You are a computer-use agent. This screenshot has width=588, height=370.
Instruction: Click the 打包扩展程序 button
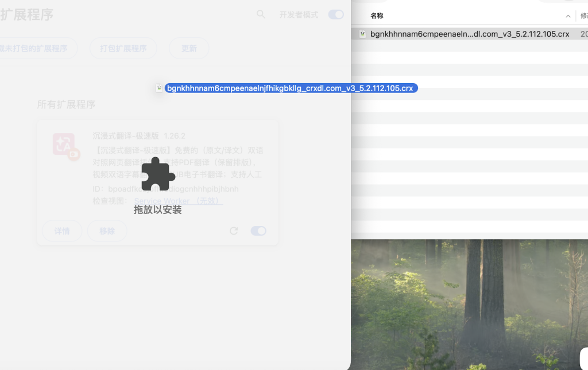(x=122, y=48)
